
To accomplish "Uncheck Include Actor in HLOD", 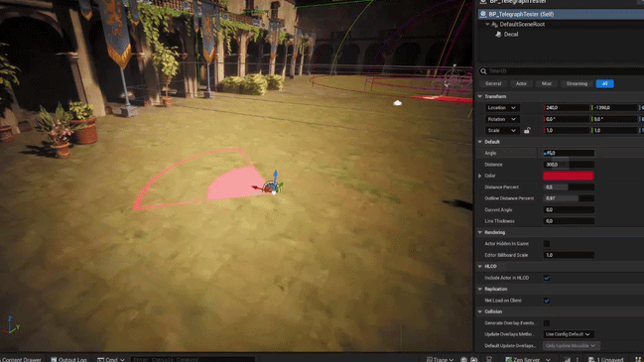I will (x=547, y=278).
